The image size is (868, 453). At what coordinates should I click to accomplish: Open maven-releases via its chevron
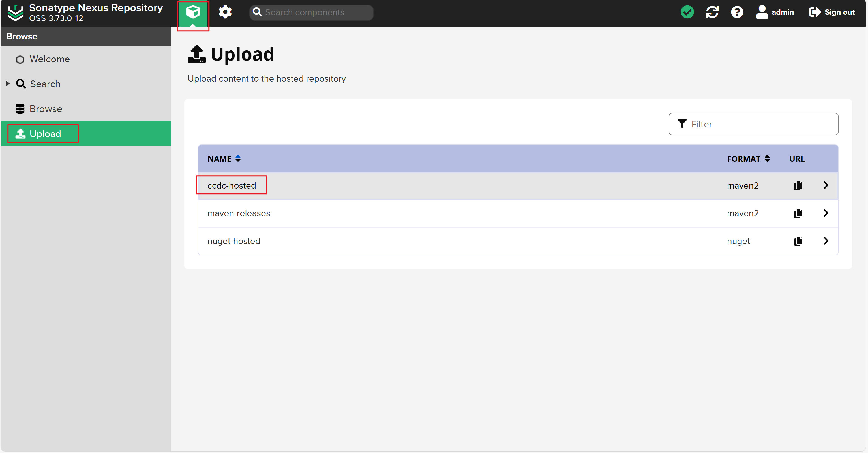click(826, 213)
